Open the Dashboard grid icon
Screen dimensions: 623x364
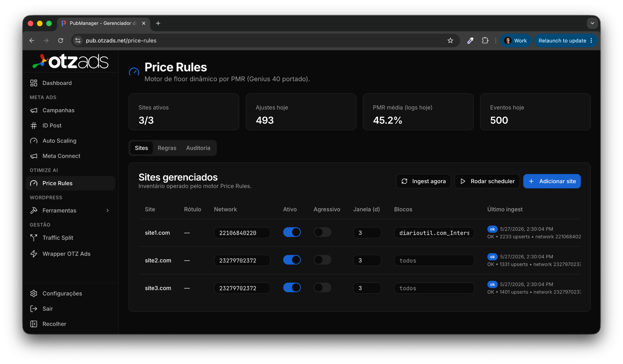[34, 83]
